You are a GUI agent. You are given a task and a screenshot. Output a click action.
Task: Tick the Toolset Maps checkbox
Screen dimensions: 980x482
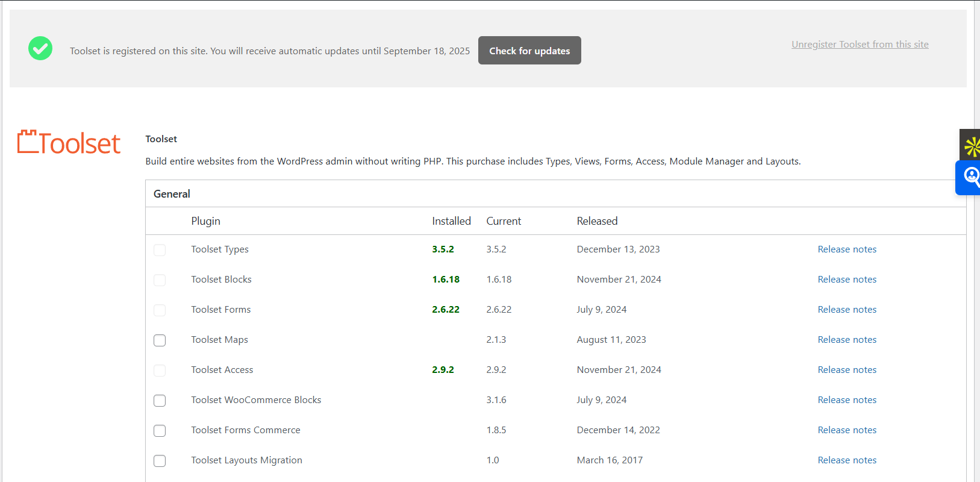click(x=160, y=340)
